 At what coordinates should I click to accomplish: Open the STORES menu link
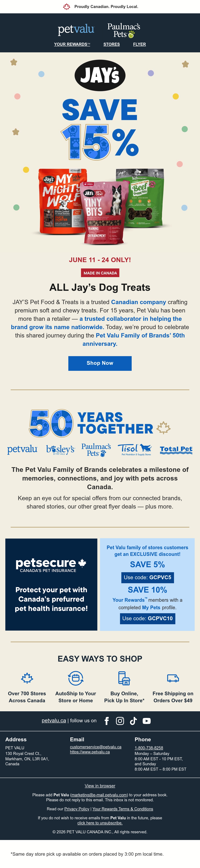pyautogui.click(x=111, y=44)
